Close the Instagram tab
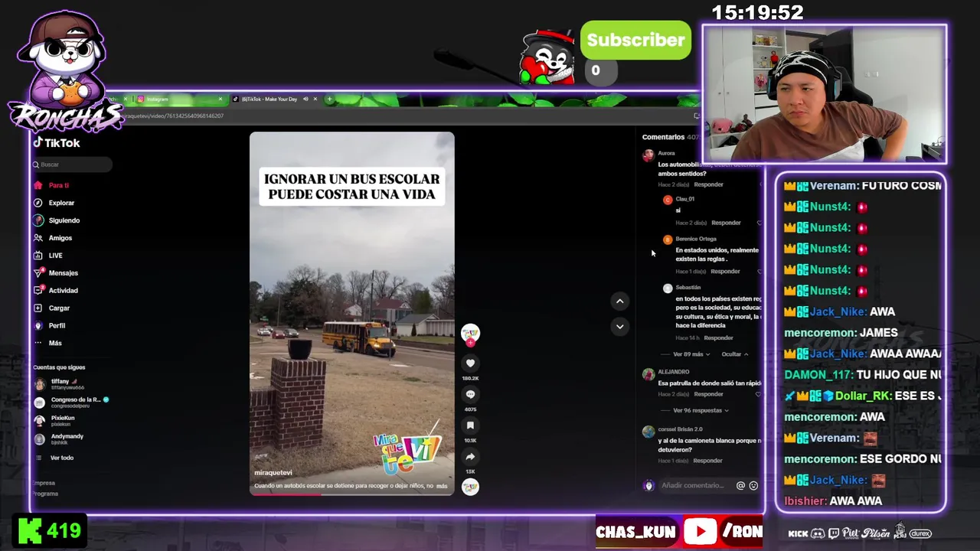Screen dimensions: 980x551 pyautogui.click(x=220, y=99)
